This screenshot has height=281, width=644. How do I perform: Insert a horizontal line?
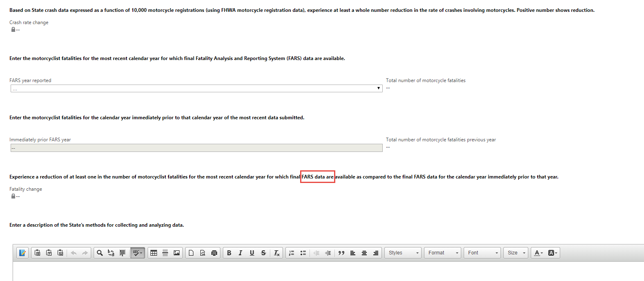165,253
